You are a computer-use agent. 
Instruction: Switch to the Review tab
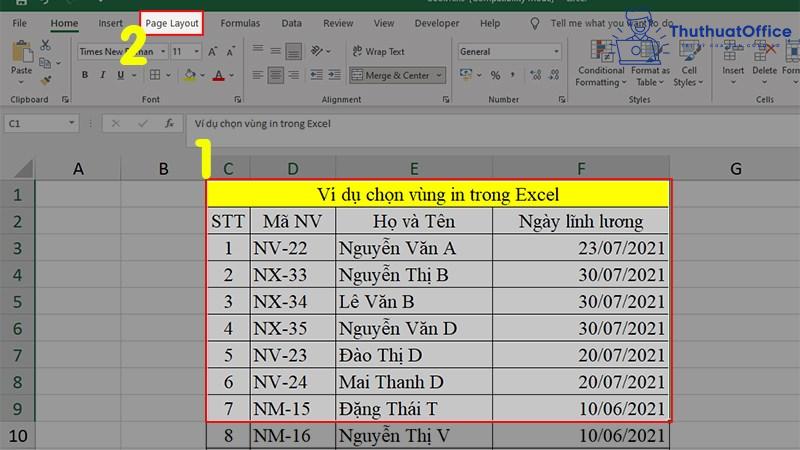click(x=338, y=23)
